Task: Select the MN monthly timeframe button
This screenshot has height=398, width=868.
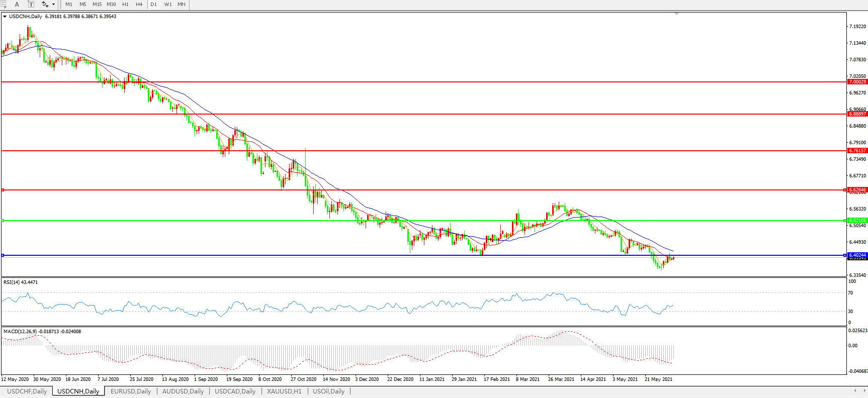Action: 182,5
